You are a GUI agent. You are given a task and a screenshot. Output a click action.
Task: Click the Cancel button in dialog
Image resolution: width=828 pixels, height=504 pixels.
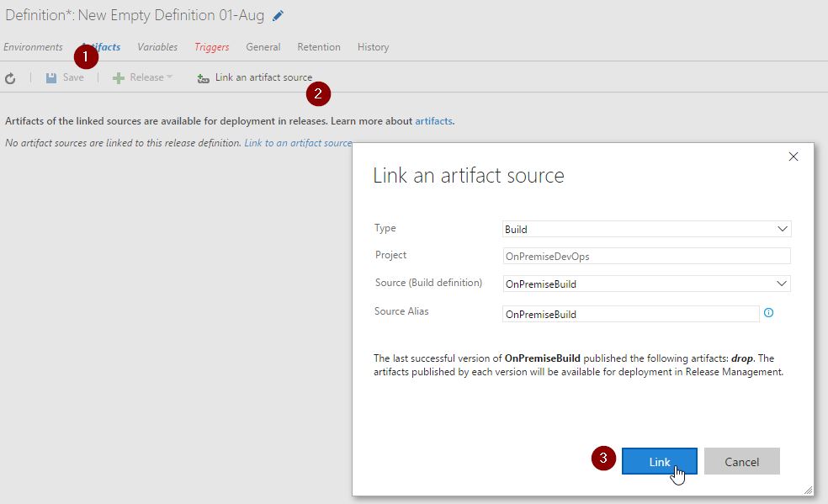(741, 461)
